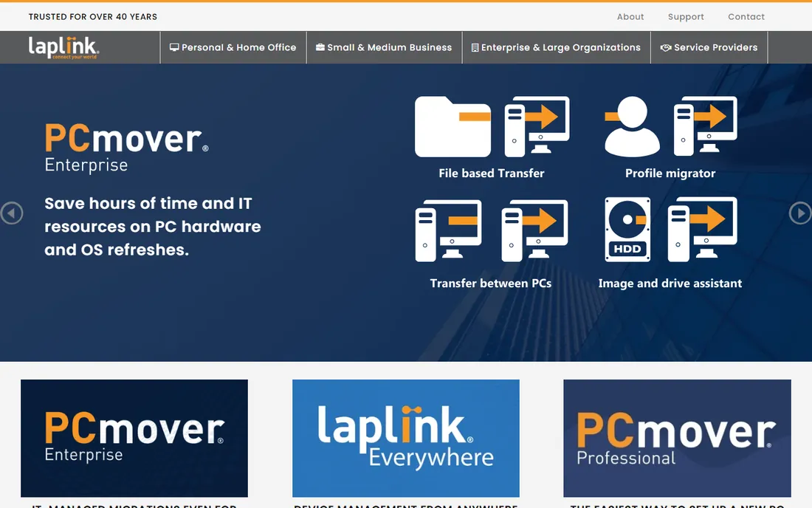The height and width of the screenshot is (508, 812).
Task: Open the About link
Action: [x=630, y=16]
